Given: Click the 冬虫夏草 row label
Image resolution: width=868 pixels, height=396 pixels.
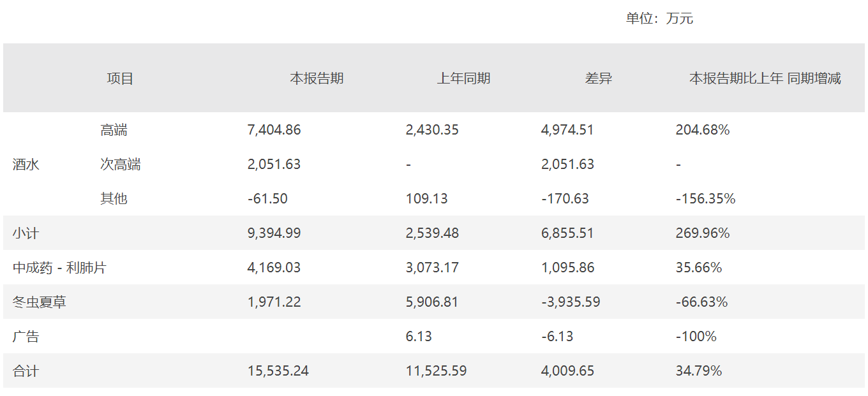Looking at the screenshot, I should [x=40, y=302].
